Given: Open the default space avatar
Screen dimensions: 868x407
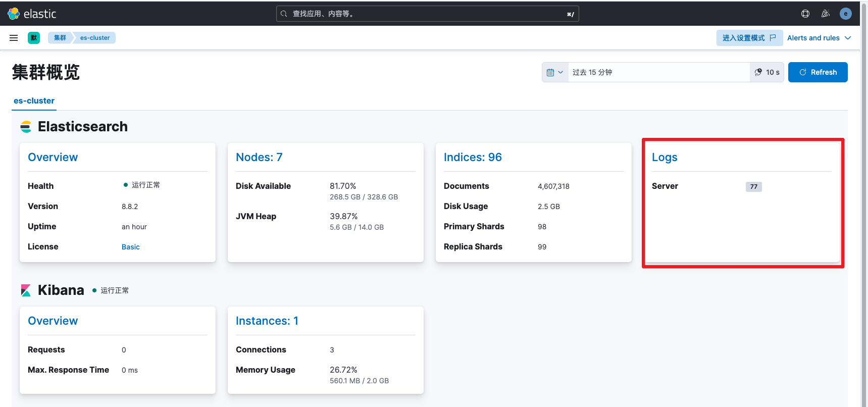Looking at the screenshot, I should [34, 38].
